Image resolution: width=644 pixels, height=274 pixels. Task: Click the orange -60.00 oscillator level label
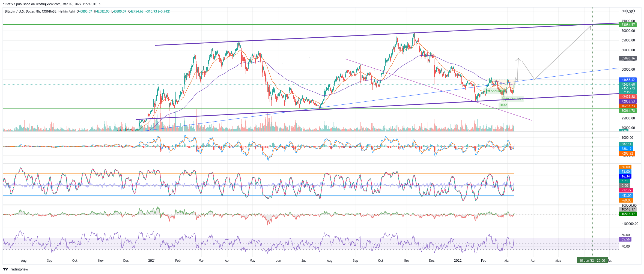[626, 200]
